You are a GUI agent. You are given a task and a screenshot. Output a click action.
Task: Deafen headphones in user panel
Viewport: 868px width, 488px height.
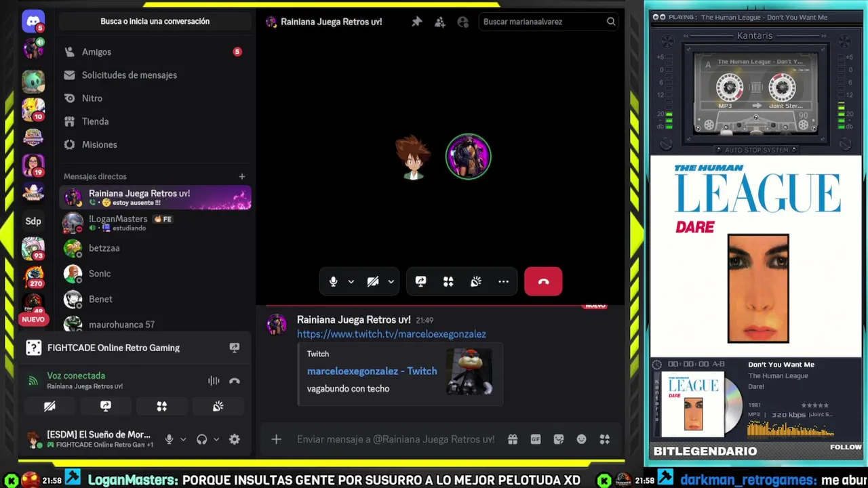[202, 439]
